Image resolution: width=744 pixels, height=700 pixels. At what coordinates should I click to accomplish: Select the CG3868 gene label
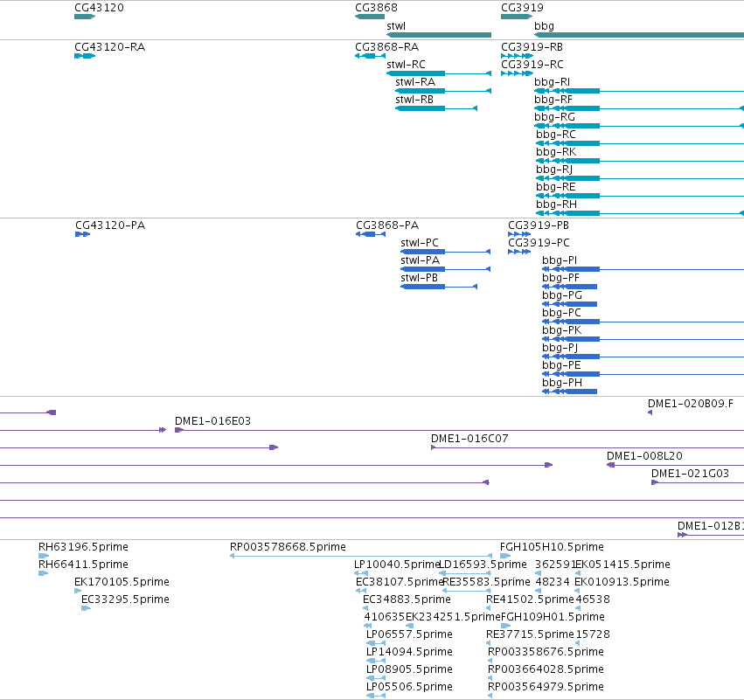pyautogui.click(x=376, y=8)
